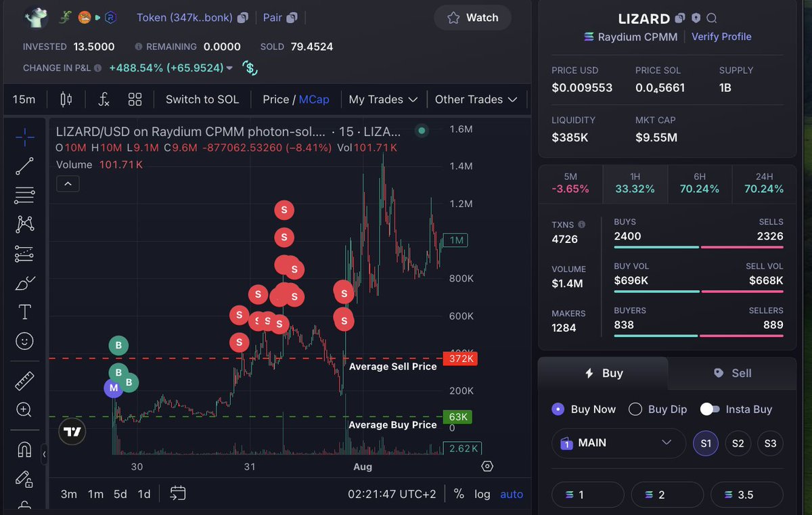Open the Fibonacci retracement tool
This screenshot has width=812, height=515.
point(24,196)
